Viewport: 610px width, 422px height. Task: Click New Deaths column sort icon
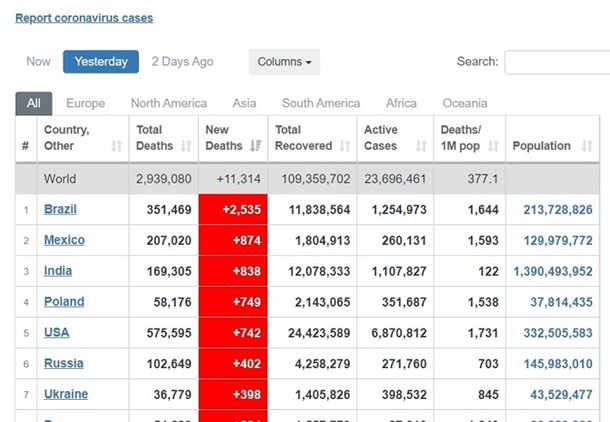pyautogui.click(x=255, y=146)
